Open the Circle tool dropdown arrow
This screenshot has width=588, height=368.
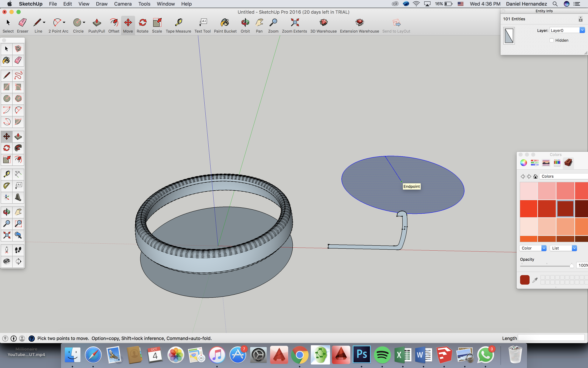[84, 22]
